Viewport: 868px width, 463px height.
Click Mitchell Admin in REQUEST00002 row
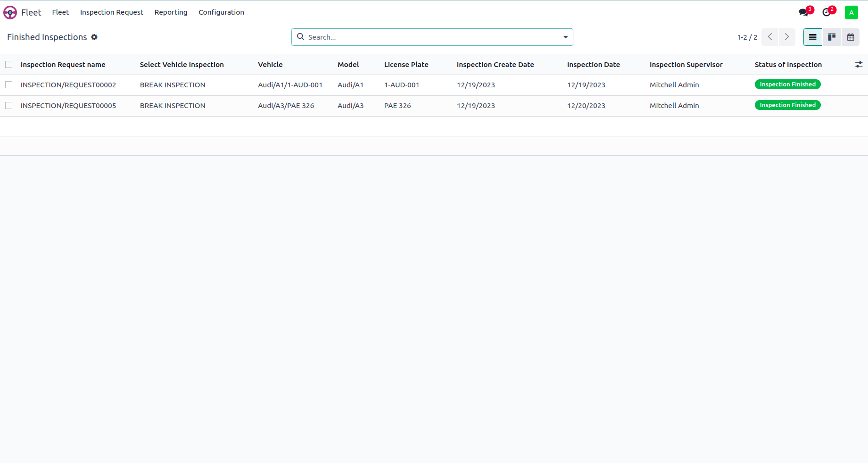[674, 85]
